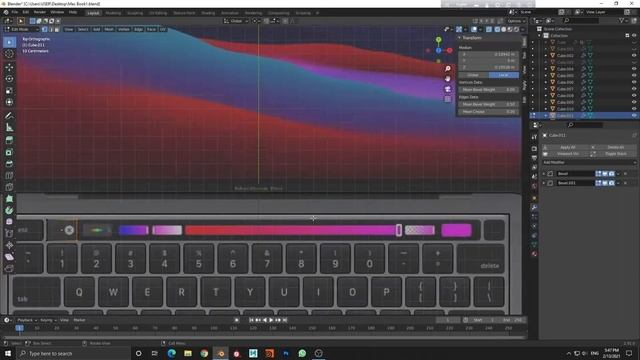Viewport: 640px width, 360px height.
Task: Select the Cursor tool in left toolbar
Action: (x=9, y=53)
